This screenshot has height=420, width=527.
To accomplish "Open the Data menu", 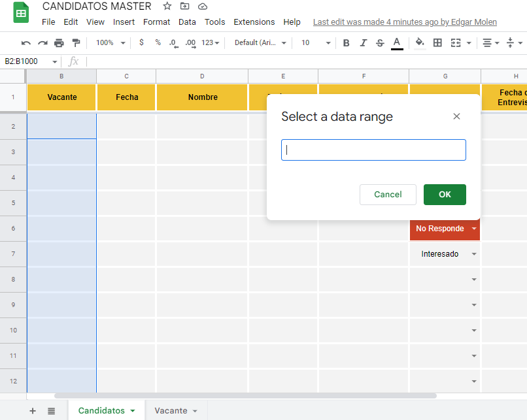I will (x=187, y=22).
